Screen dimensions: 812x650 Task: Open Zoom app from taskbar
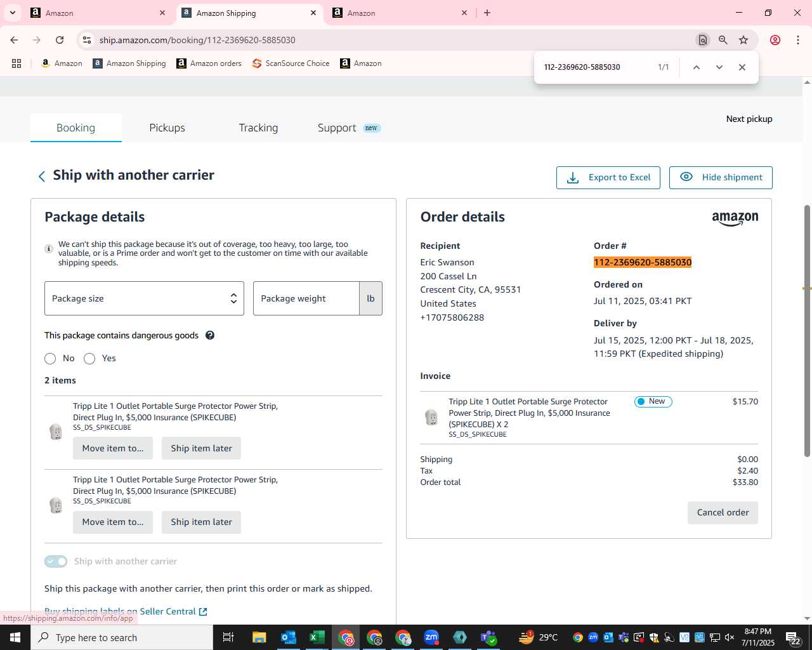(x=431, y=637)
